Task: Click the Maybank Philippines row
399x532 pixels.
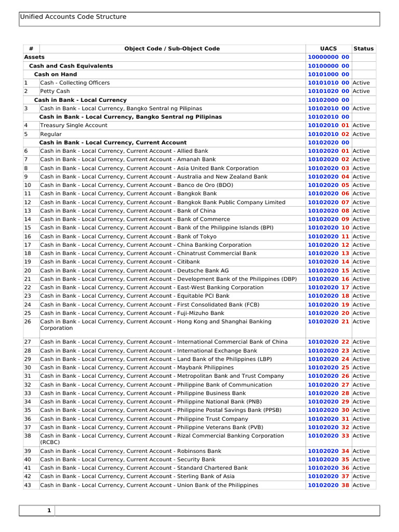Action: (x=199, y=368)
